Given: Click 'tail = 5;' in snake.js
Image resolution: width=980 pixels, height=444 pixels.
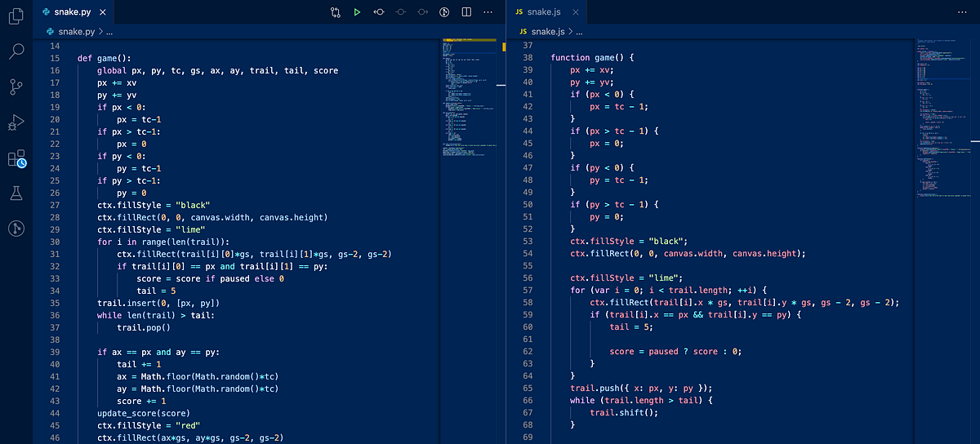Looking at the screenshot, I should click(631, 326).
